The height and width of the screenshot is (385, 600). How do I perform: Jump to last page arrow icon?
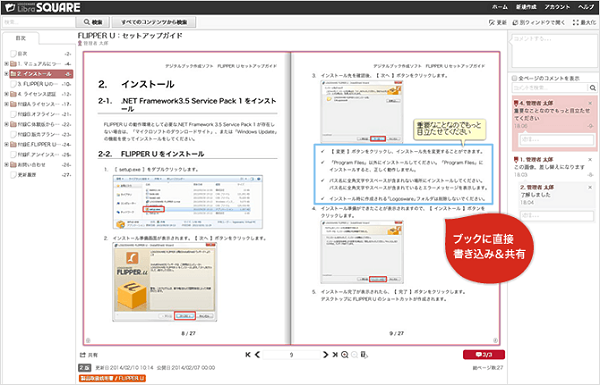[x=335, y=355]
